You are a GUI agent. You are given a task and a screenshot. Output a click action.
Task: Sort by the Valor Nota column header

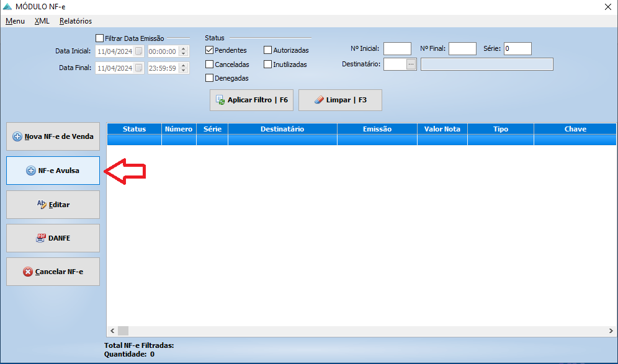click(x=442, y=129)
